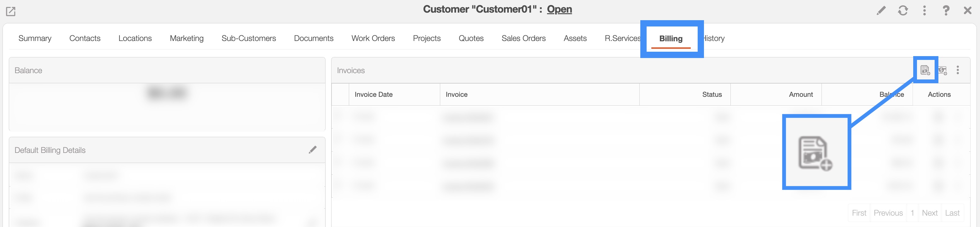Click the Amount column header
The width and height of the screenshot is (980, 227).
coord(800,95)
